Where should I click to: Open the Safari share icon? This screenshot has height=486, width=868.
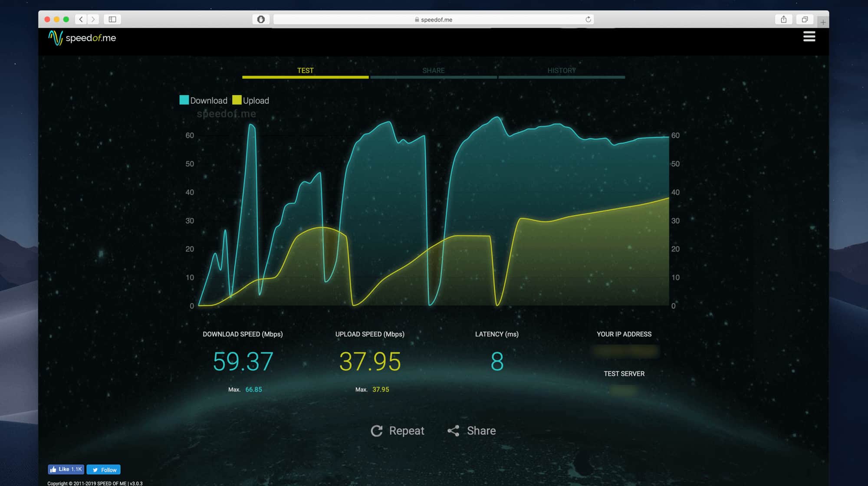(783, 19)
